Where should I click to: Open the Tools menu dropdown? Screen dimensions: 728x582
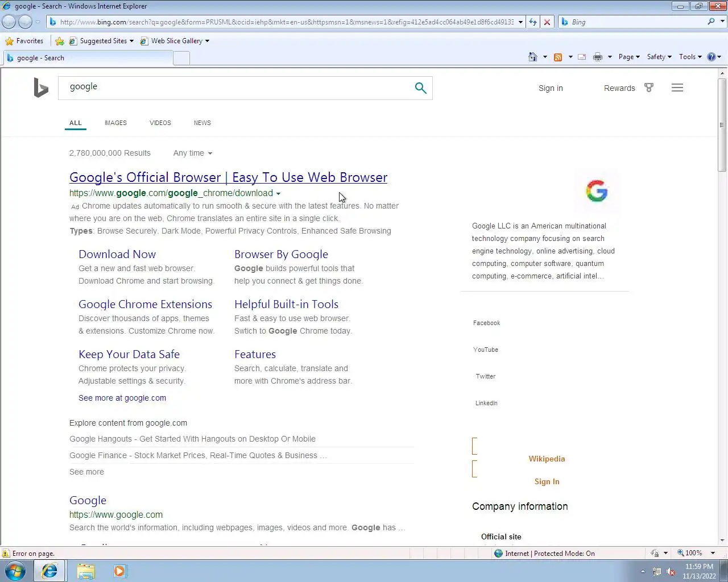pos(690,57)
